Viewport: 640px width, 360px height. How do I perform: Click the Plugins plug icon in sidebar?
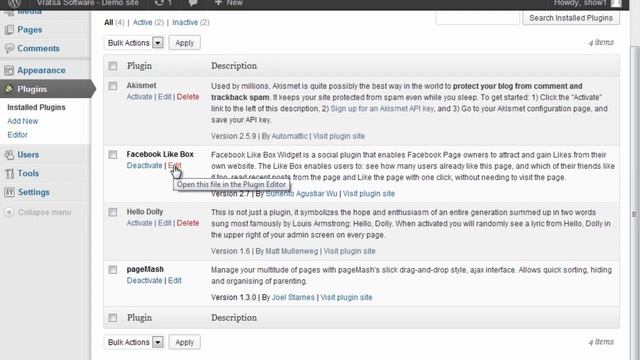[x=9, y=89]
